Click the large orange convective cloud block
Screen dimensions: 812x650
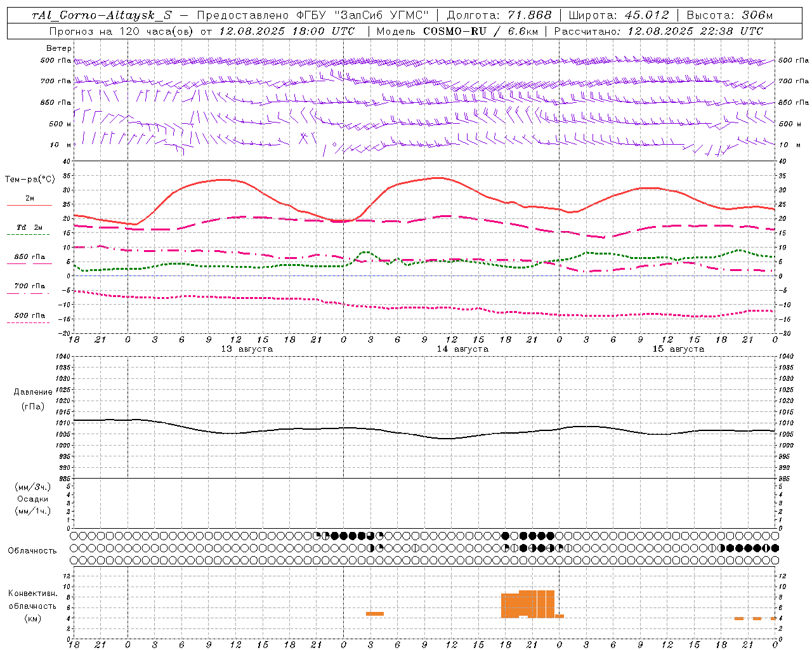[528, 604]
